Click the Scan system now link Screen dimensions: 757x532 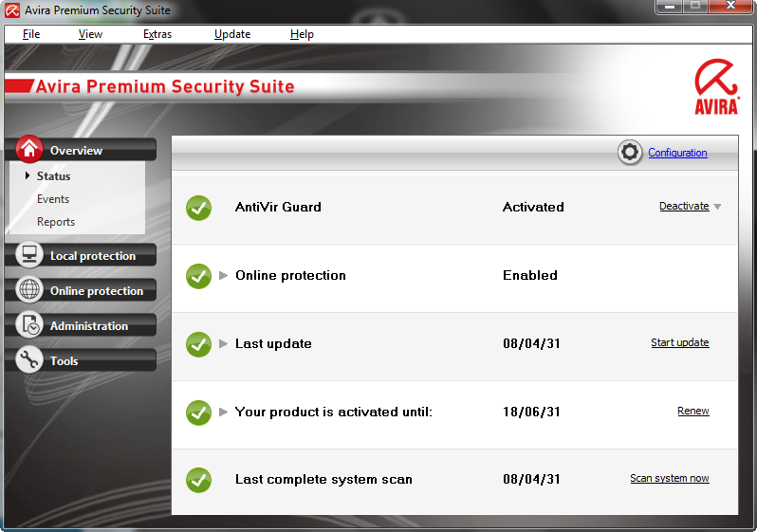pyautogui.click(x=670, y=478)
